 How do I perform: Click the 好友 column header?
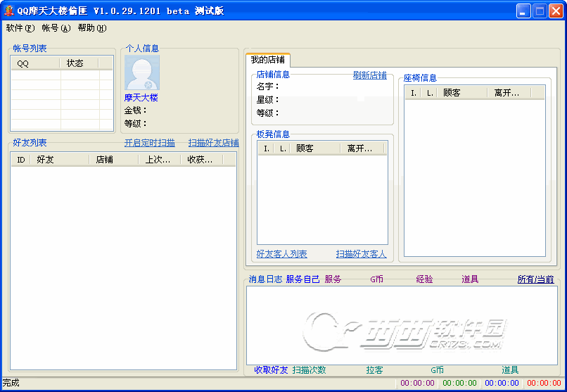60,160
